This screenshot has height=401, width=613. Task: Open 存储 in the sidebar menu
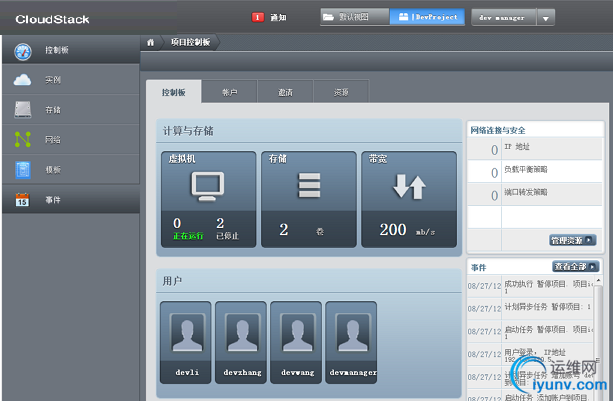71,110
